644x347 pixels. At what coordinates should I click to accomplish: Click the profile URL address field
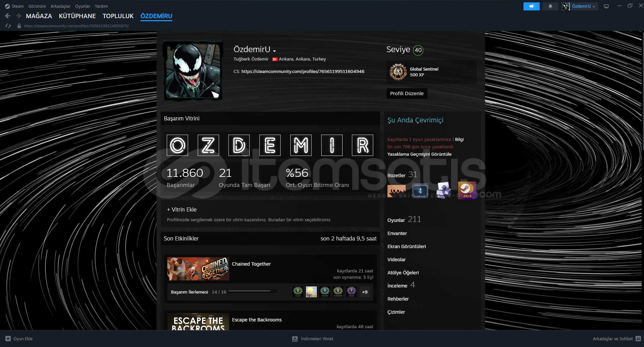[76, 26]
